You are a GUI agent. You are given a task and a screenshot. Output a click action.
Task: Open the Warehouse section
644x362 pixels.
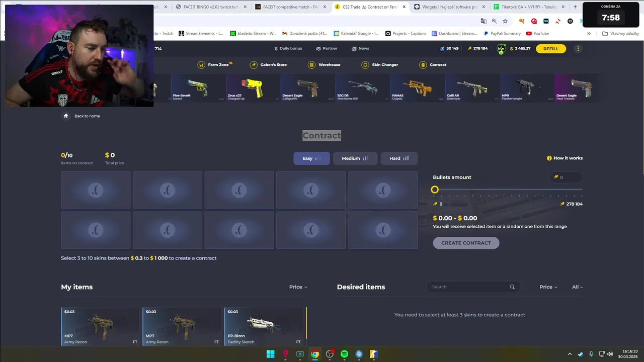(324, 65)
